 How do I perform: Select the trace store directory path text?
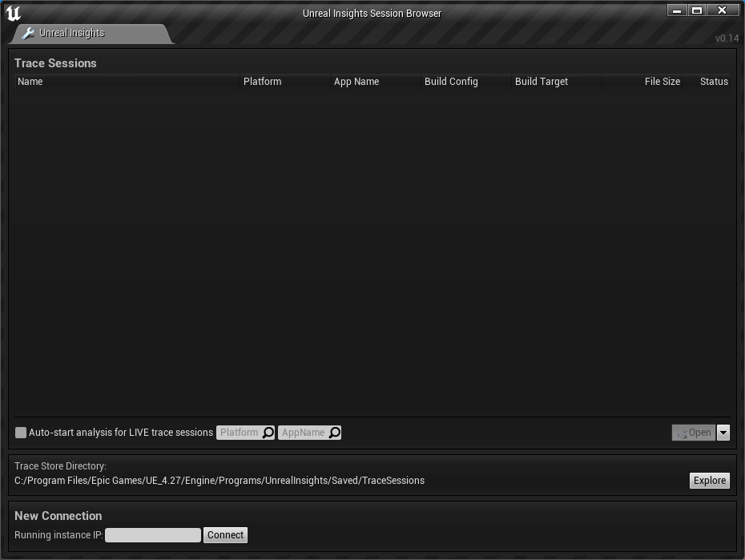(x=219, y=481)
